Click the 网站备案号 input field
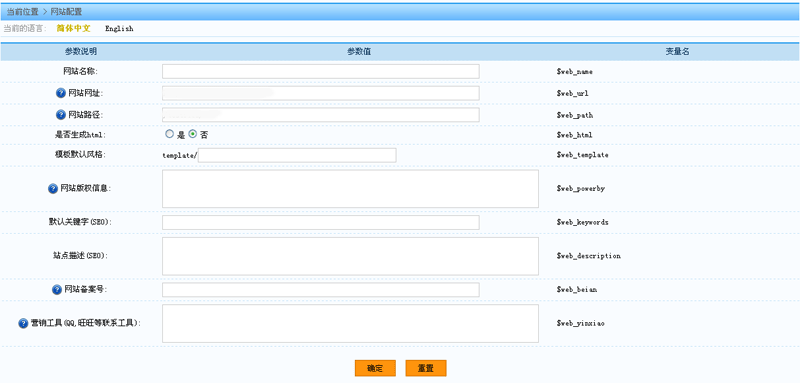The image size is (800, 383). tap(321, 290)
